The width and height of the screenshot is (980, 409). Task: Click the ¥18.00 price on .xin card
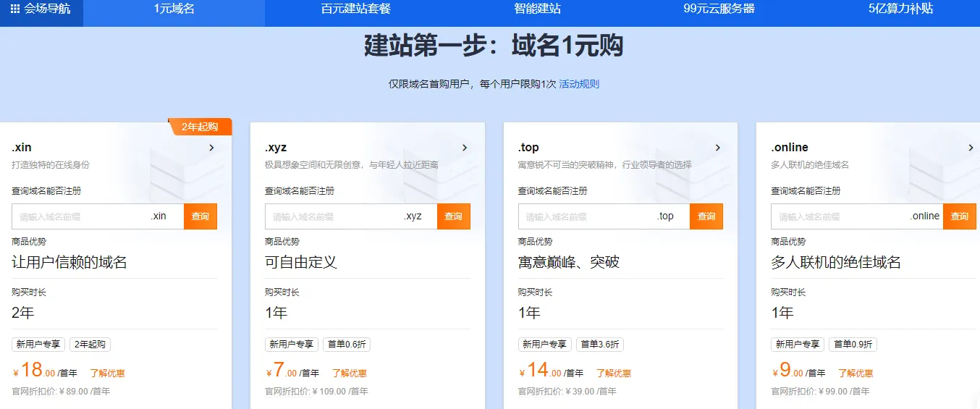34,371
